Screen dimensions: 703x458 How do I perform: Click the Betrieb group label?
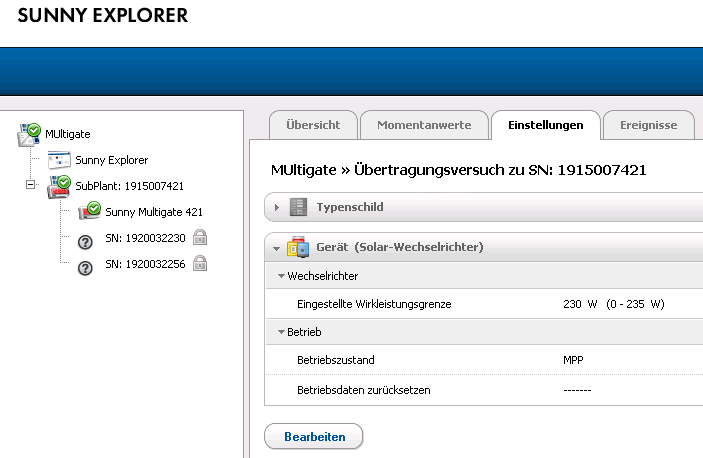[304, 332]
